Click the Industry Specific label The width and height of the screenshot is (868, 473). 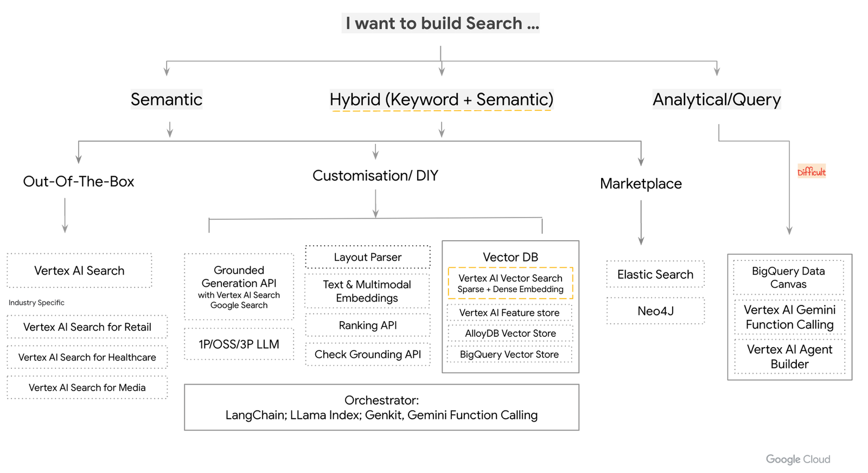click(36, 303)
